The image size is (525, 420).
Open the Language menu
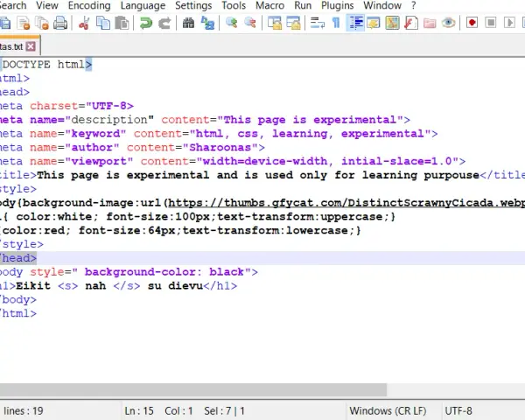point(143,6)
